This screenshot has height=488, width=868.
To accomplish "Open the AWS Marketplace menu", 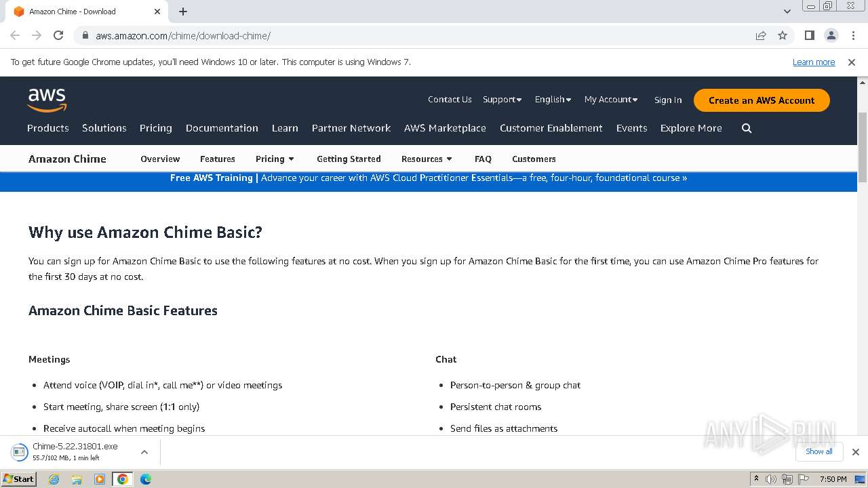I will [445, 128].
